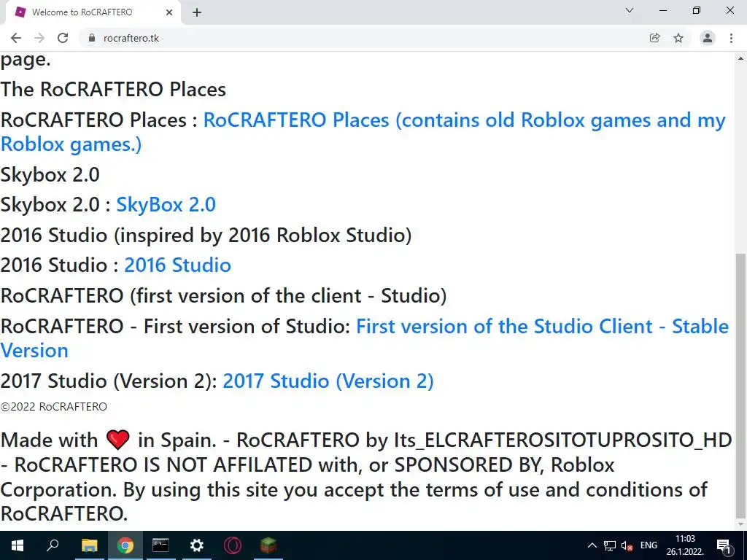Open First version of the Studio Client link
This screenshot has width=747, height=560.
[365, 338]
